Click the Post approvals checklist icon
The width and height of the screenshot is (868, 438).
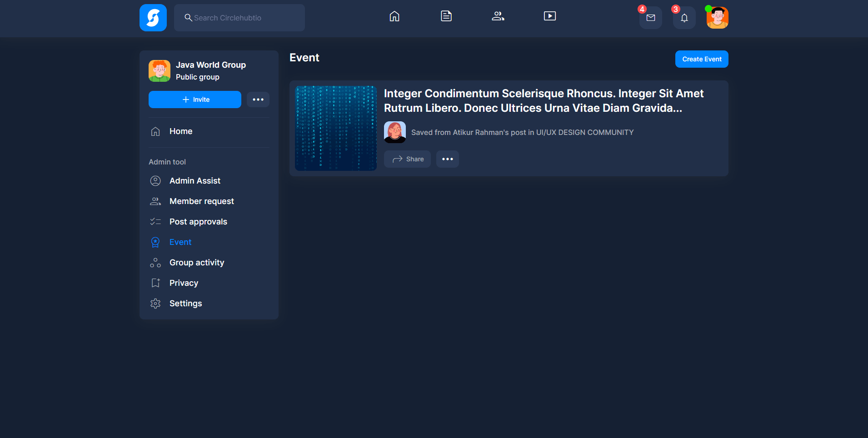click(155, 222)
